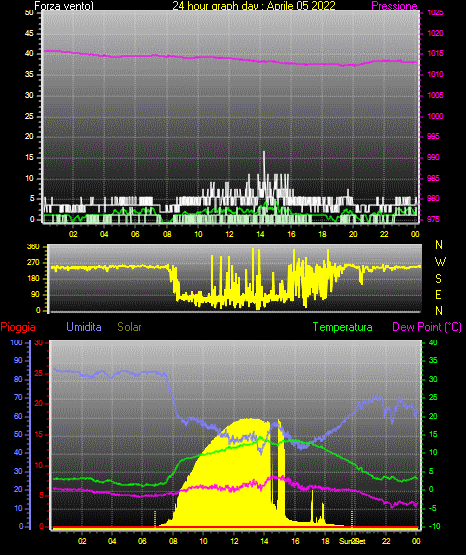Click '08' on the temperature graph time axis
The image size is (466, 555).
pyautogui.click(x=173, y=541)
